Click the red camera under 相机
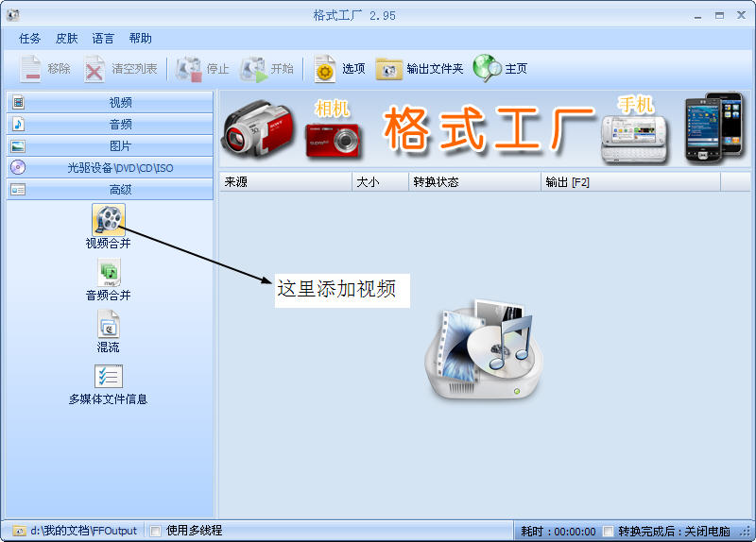 point(333,140)
